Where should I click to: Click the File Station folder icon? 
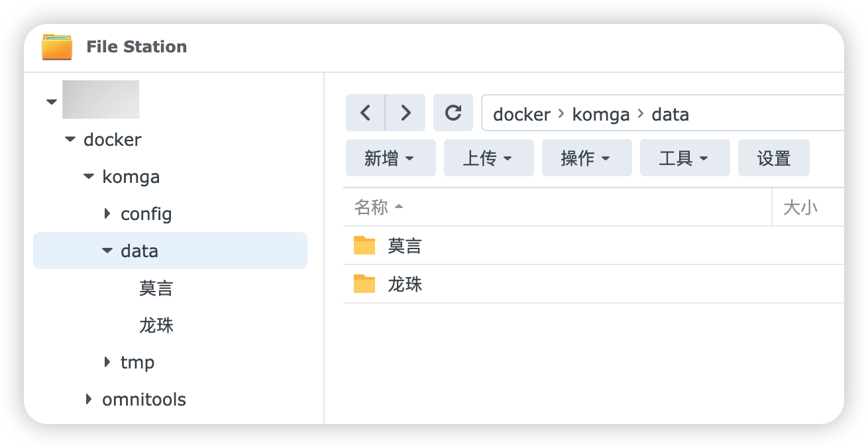click(x=57, y=47)
